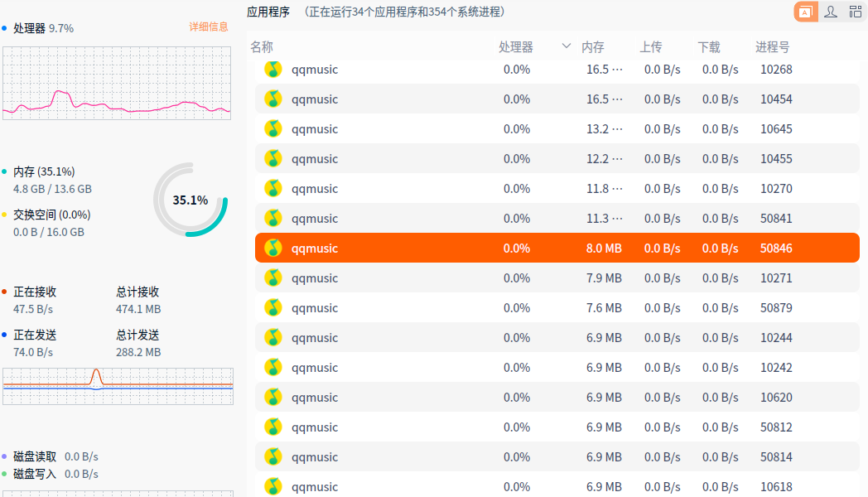
Task: Select process ID cell 10242
Action: tap(776, 368)
